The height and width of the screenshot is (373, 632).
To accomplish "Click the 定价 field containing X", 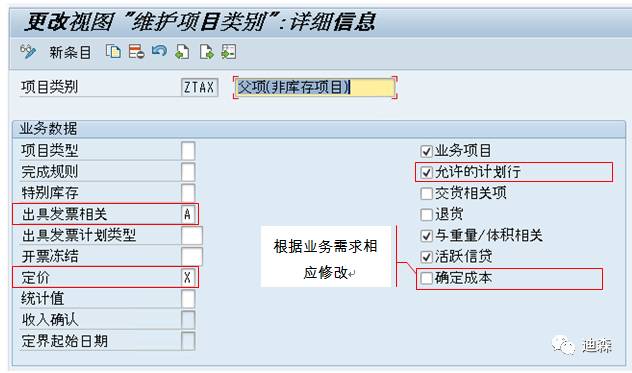I will [188, 277].
